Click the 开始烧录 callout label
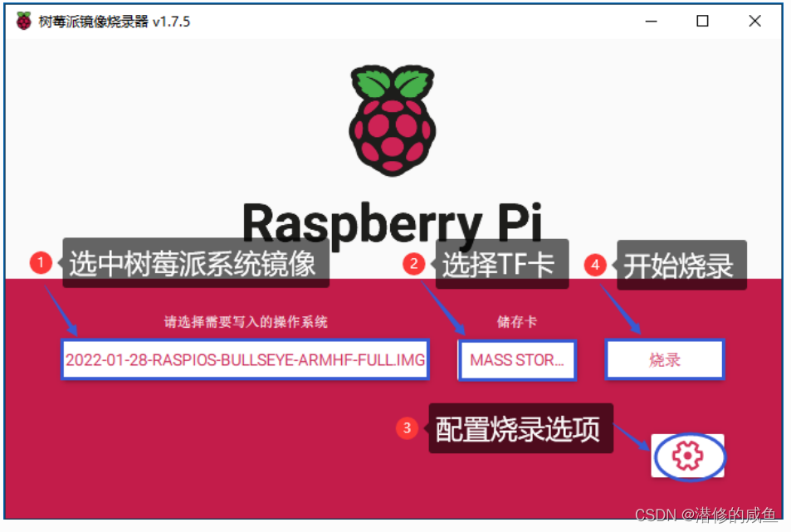Viewport: 791px width, 532px height. click(682, 264)
